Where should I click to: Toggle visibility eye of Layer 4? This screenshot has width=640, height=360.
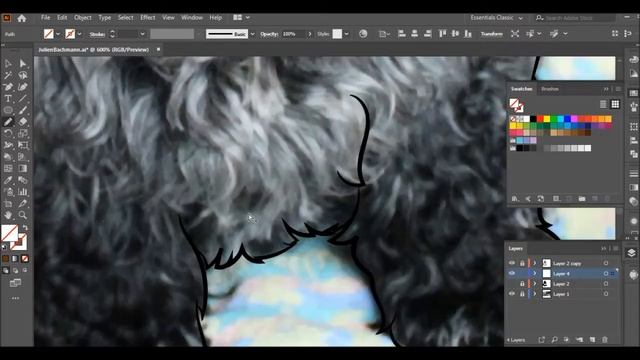[512, 273]
